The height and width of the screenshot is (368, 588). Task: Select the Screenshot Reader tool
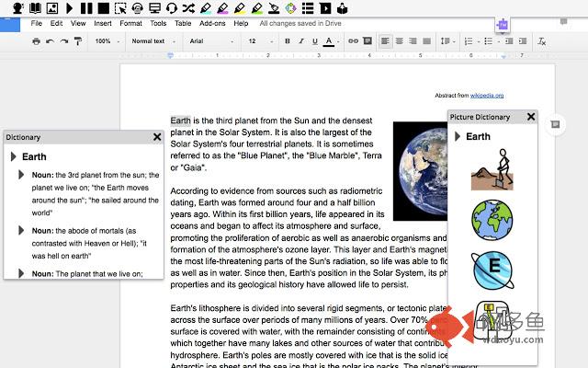(120, 8)
